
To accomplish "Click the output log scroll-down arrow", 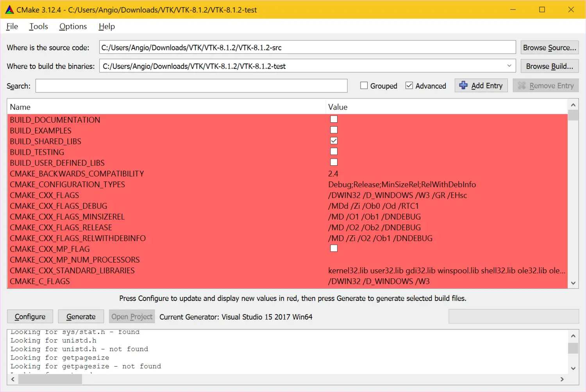I will tap(573, 368).
